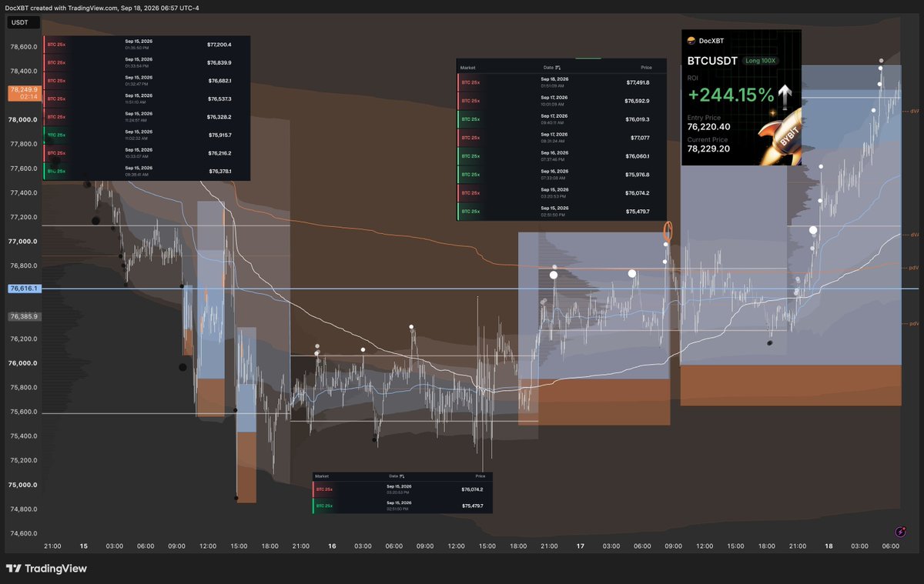Click the DocXBT avatar icon on Bybit card
The height and width of the screenshot is (584, 924).
[x=691, y=41]
